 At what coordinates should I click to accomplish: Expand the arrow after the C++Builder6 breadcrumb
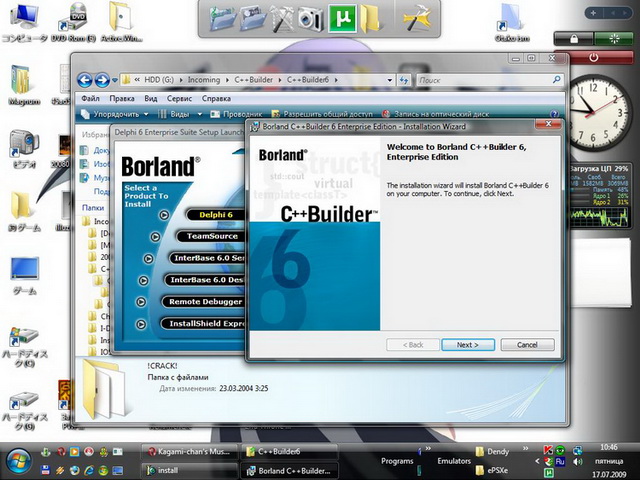click(x=336, y=80)
